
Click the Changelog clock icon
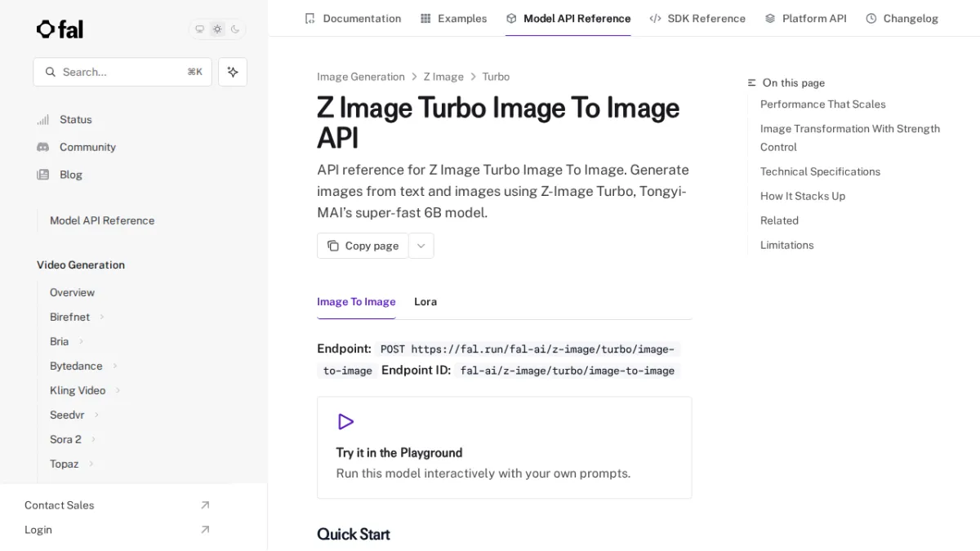point(871,18)
